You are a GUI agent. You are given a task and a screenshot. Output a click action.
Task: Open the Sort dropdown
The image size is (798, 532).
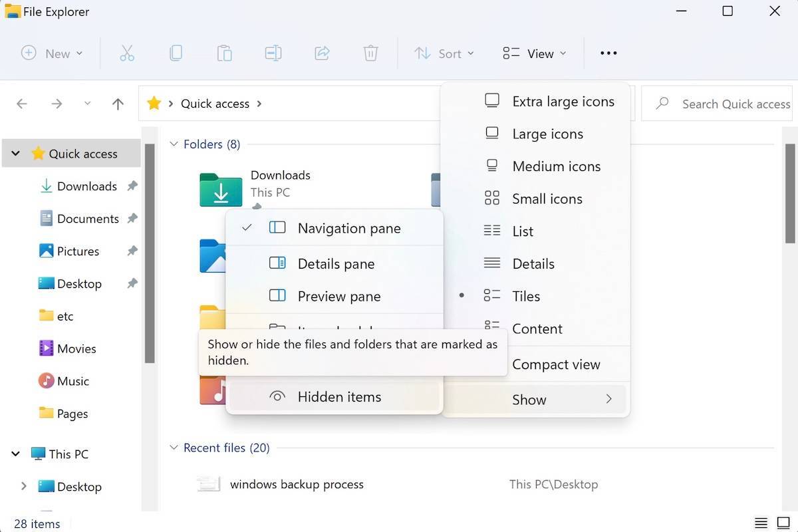coord(444,53)
